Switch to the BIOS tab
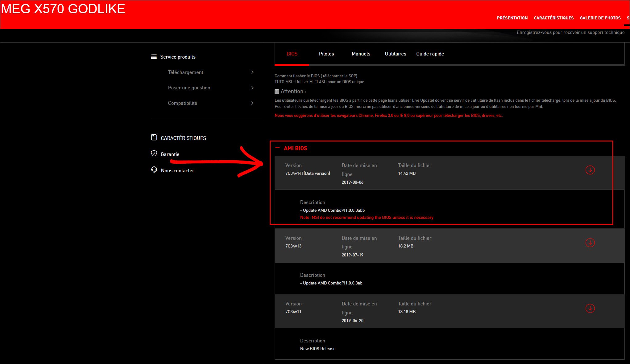The height and width of the screenshot is (364, 630). [292, 54]
